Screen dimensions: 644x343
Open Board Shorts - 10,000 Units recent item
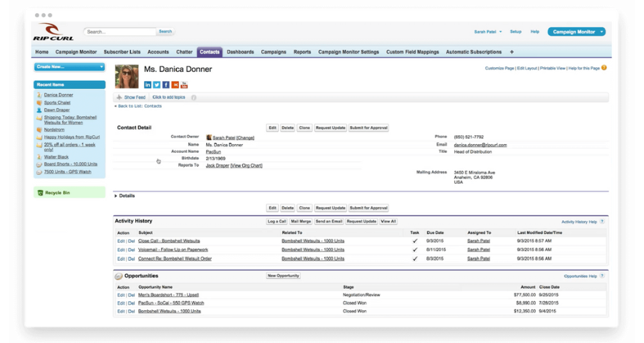coord(71,164)
